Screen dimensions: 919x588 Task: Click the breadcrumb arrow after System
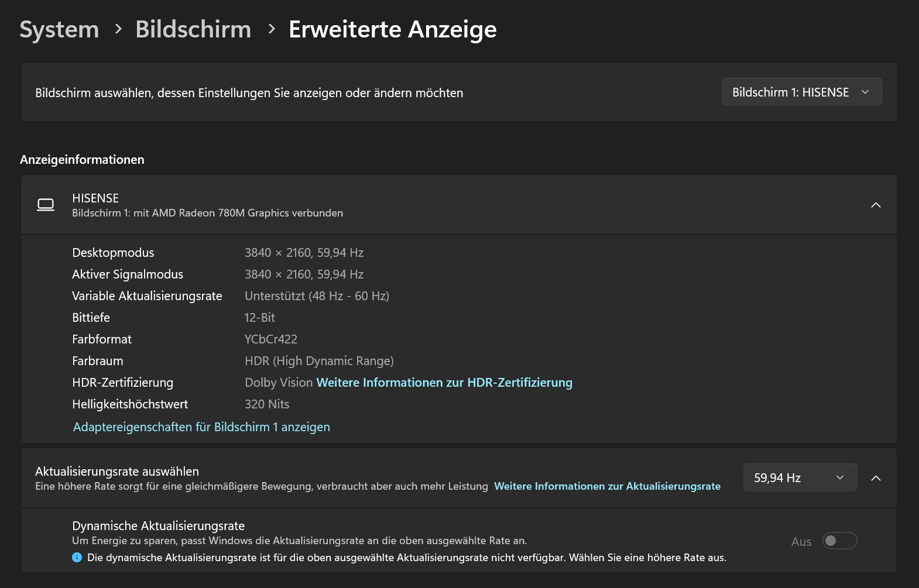pyautogui.click(x=118, y=29)
